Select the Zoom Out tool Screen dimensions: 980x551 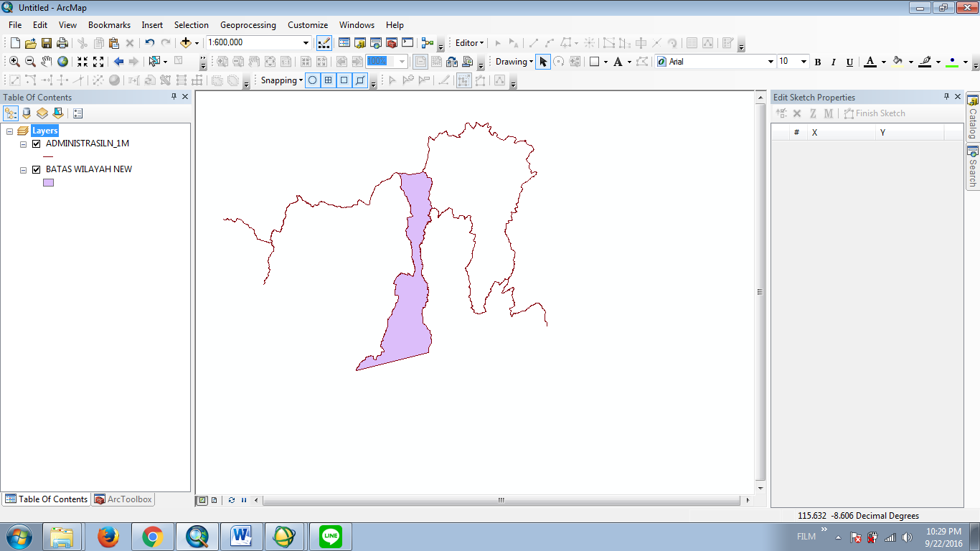pyautogui.click(x=30, y=62)
